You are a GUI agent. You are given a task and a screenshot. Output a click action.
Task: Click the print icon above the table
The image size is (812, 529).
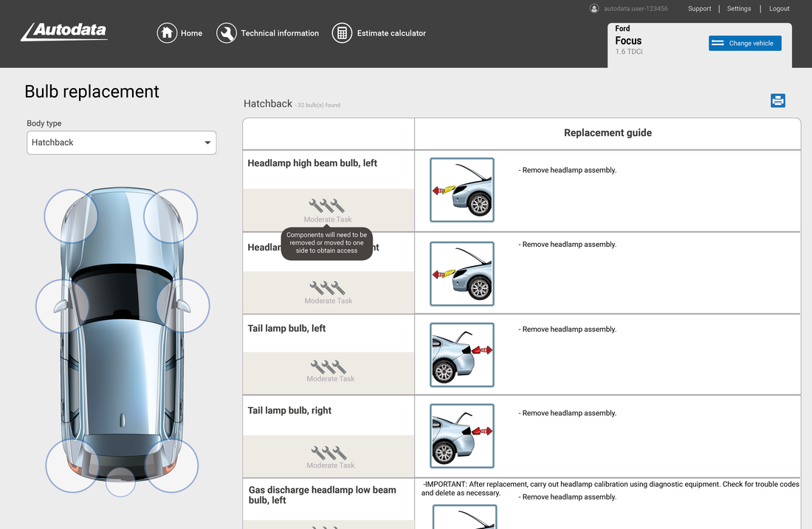pos(777,100)
